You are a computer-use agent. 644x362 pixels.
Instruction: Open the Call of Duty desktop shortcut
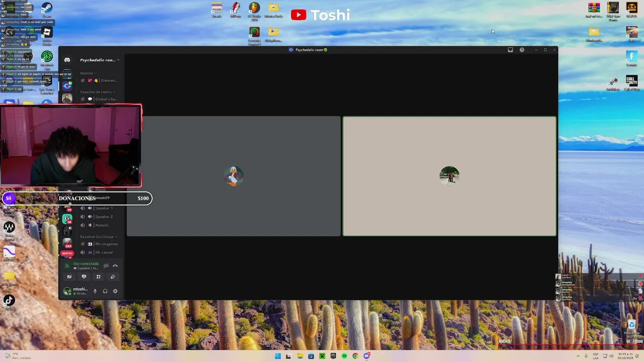tap(632, 83)
